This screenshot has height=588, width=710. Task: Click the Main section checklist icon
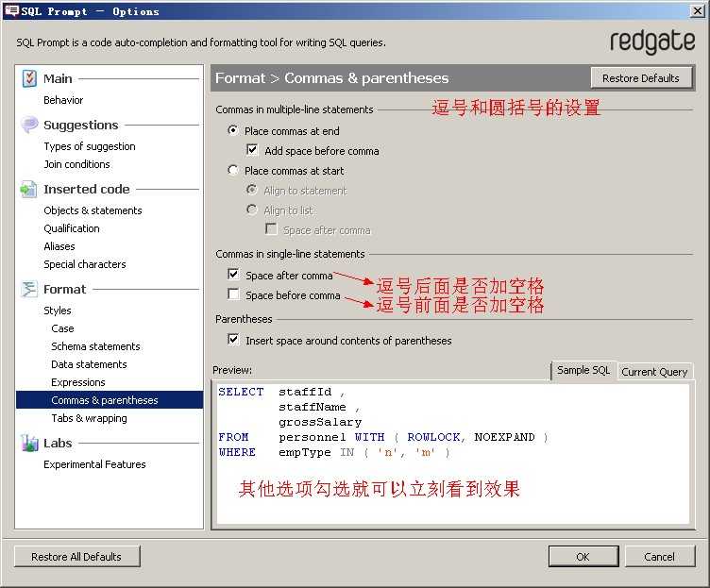click(29, 78)
